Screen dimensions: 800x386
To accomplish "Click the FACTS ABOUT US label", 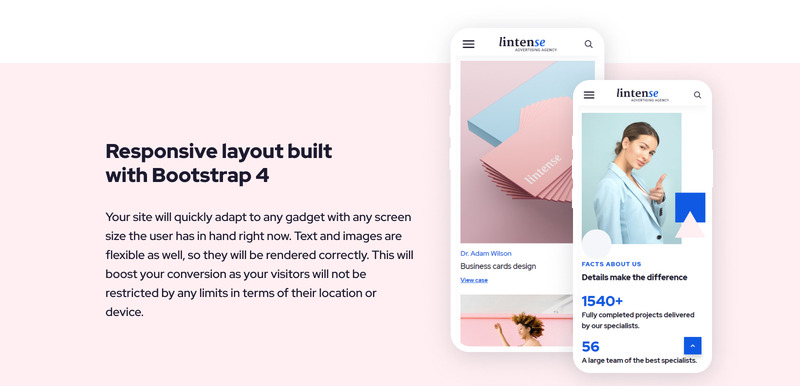I will coord(611,264).
